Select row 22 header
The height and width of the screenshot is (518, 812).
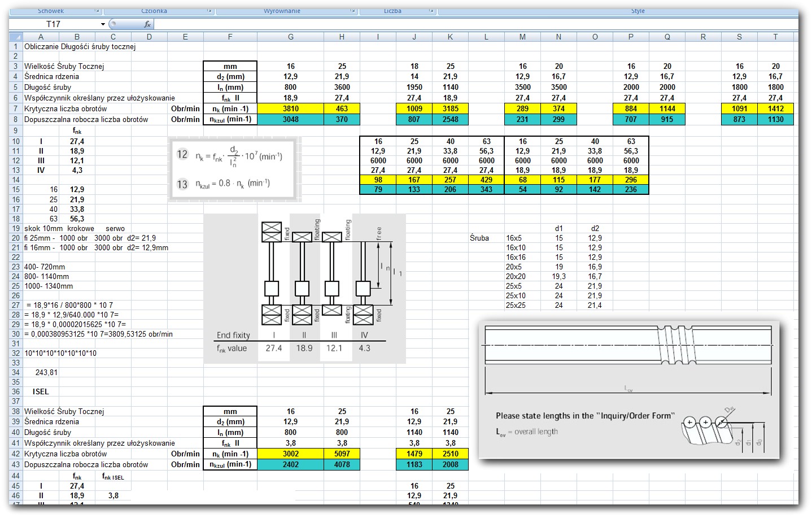coord(16,257)
